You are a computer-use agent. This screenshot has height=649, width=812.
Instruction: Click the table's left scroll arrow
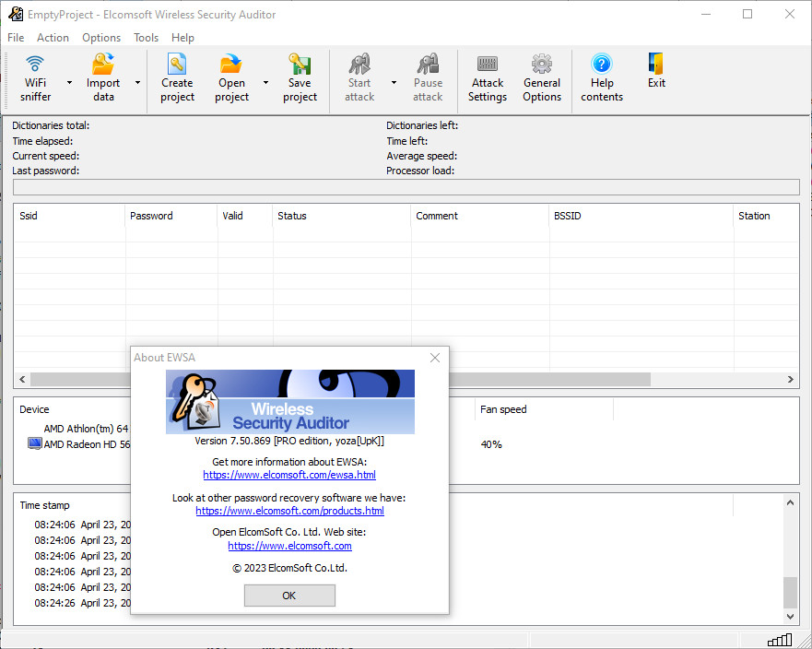tap(22, 379)
